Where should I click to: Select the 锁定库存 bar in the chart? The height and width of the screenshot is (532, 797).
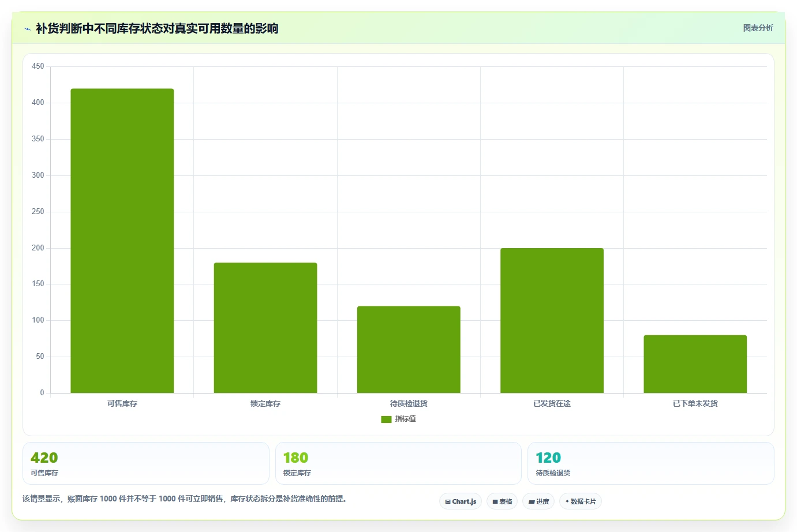265,328
